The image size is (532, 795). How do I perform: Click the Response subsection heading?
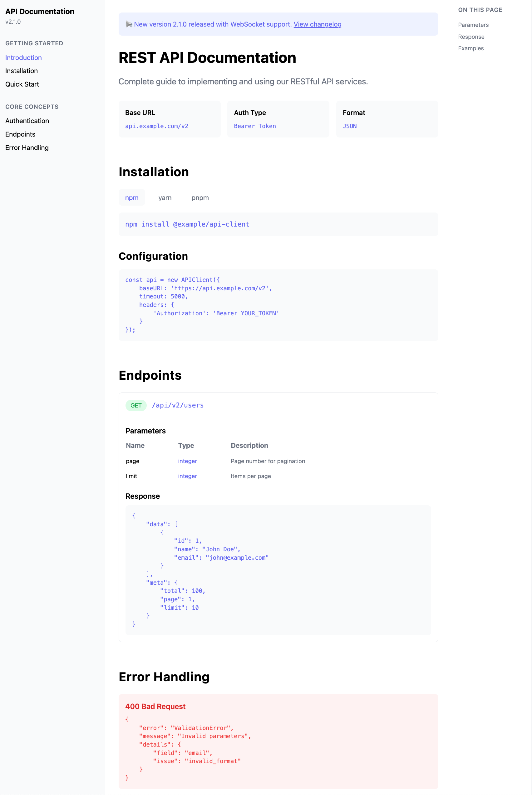point(142,496)
